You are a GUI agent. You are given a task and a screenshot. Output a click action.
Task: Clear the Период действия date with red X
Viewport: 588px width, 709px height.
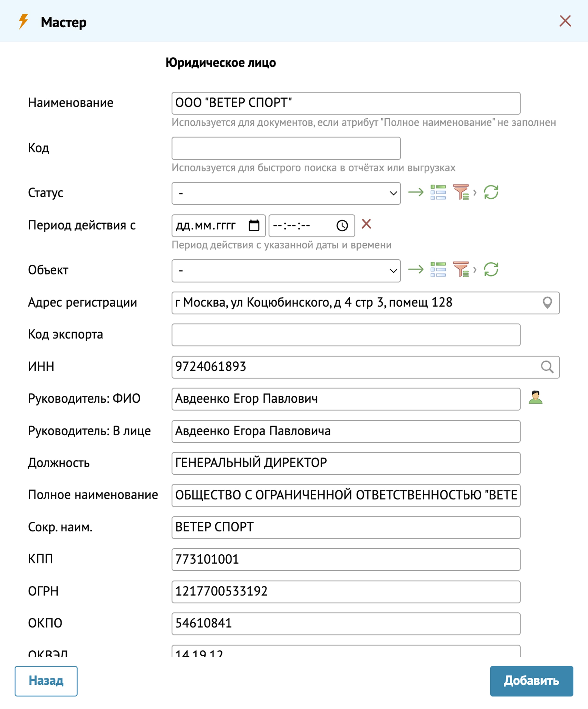point(366,224)
